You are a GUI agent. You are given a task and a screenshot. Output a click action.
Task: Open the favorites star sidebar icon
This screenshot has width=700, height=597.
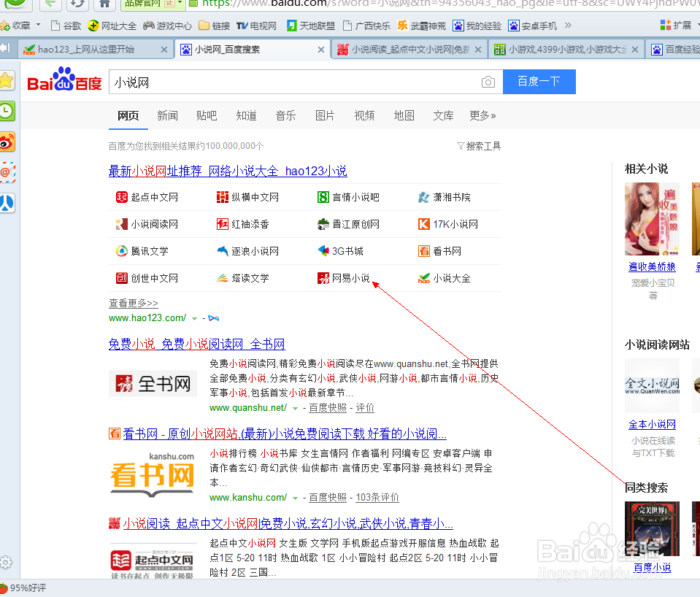coord(7,81)
